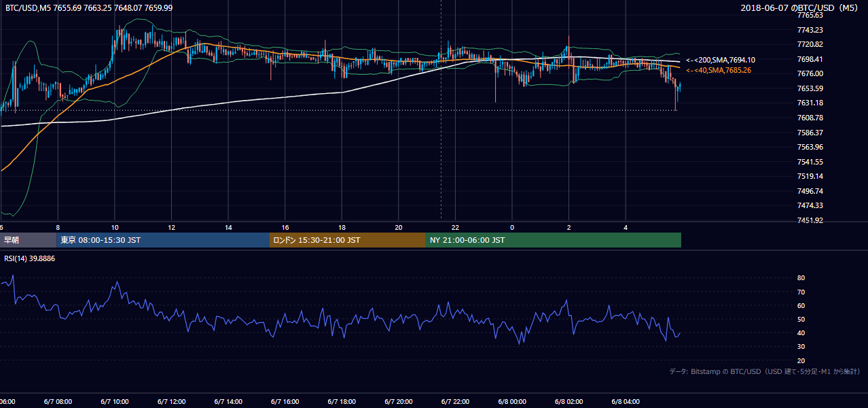Click the 7586.37 price axis label
Image resolution: width=868 pixels, height=408 pixels.
point(810,133)
